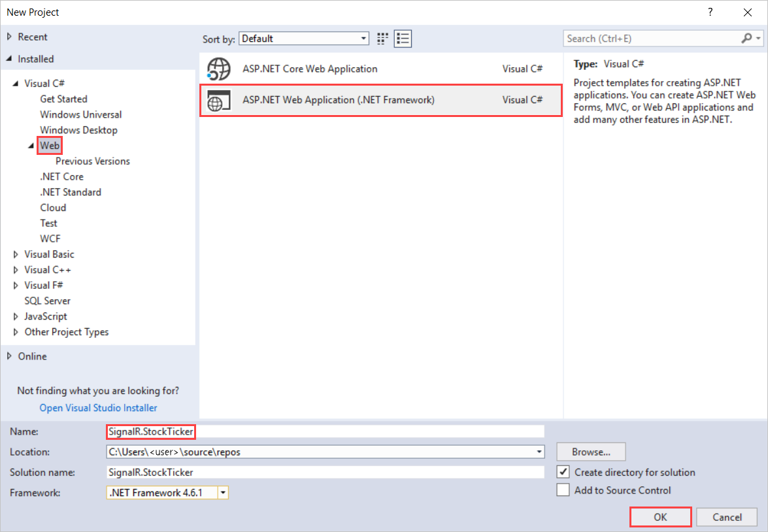
Task: Enable Add to Source Control
Action: pyautogui.click(x=563, y=490)
